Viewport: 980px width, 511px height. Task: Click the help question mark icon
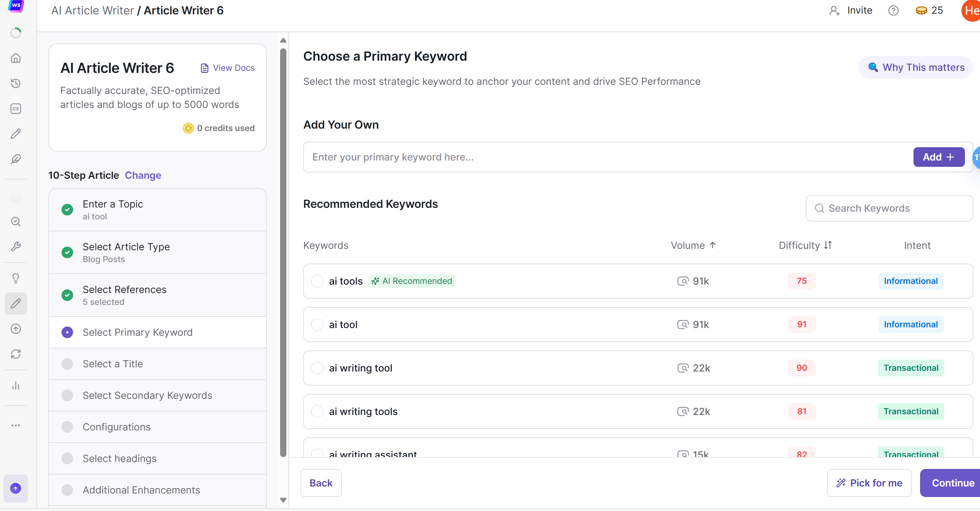(x=893, y=10)
